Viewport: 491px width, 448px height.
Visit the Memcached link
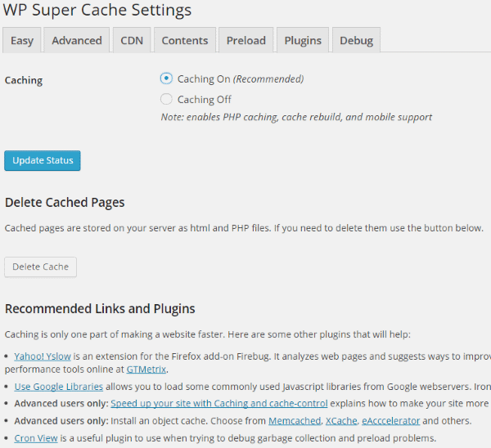point(295,421)
